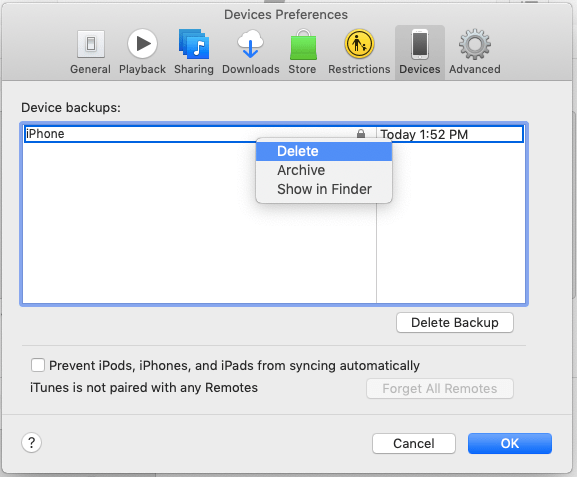
Task: Click the lock icon on iPhone backup
Action: 361,134
